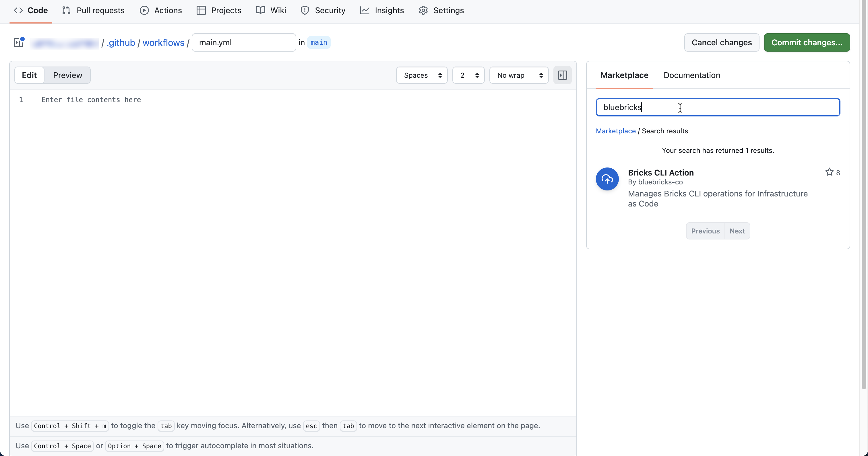Screen dimensions: 868x456
Task: Click the Actions play icon
Action: [x=144, y=10]
